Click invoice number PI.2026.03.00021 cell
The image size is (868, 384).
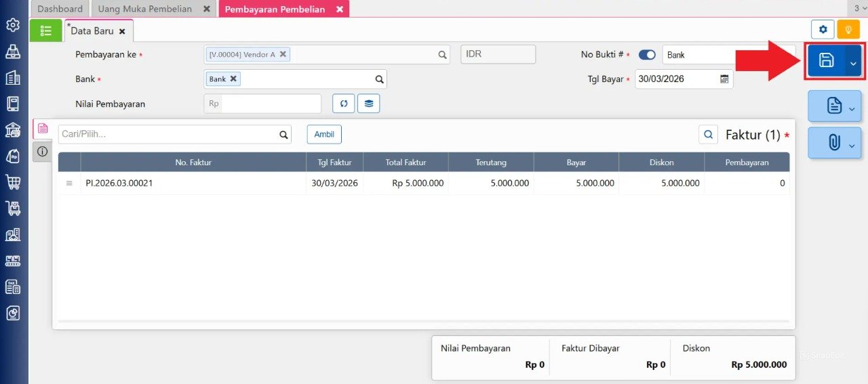pos(193,184)
